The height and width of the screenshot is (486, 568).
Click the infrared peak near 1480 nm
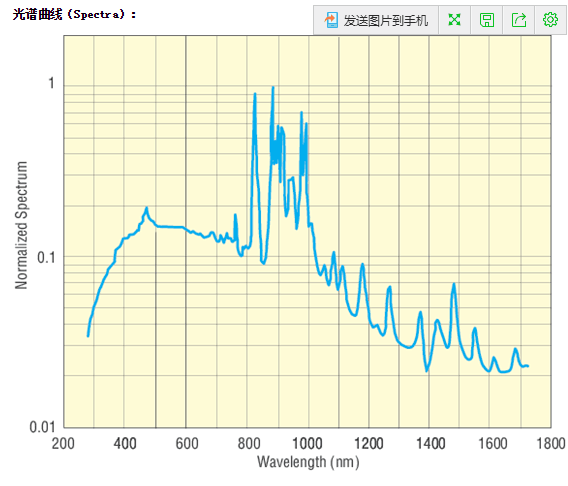[454, 285]
